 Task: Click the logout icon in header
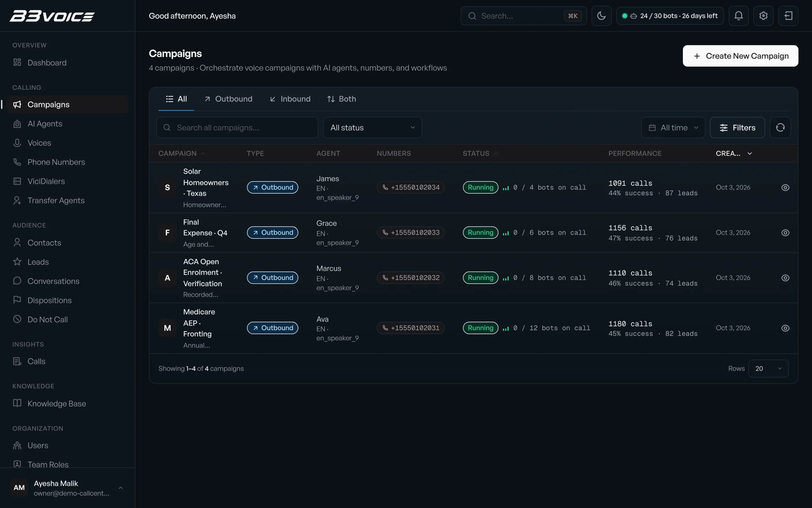click(788, 16)
